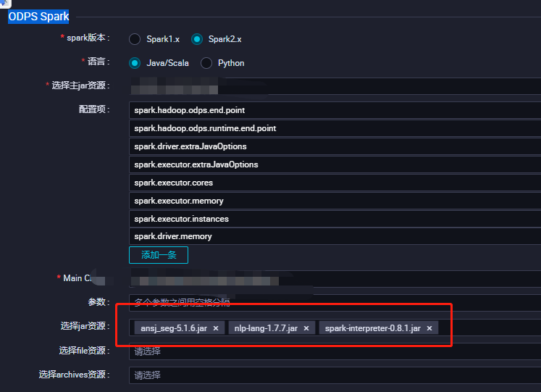Choose Python as the language
The image size is (541, 392).
(206, 63)
